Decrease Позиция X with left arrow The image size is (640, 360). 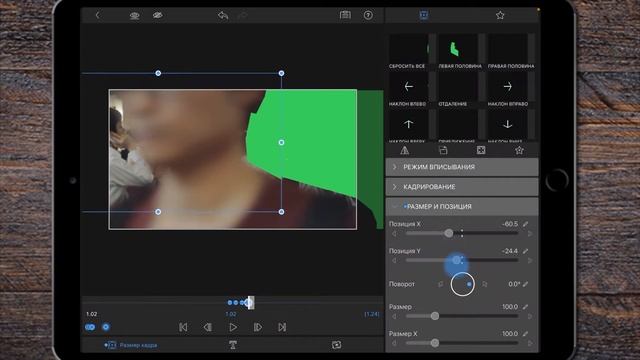394,234
